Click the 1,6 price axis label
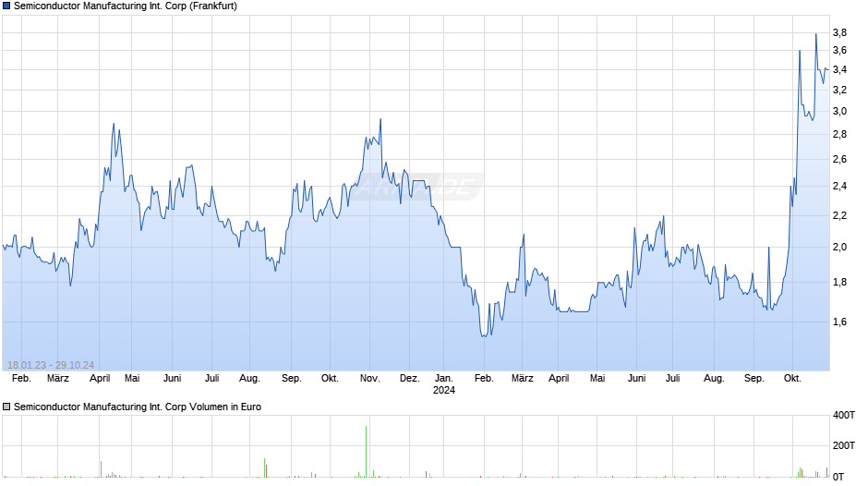 (839, 322)
